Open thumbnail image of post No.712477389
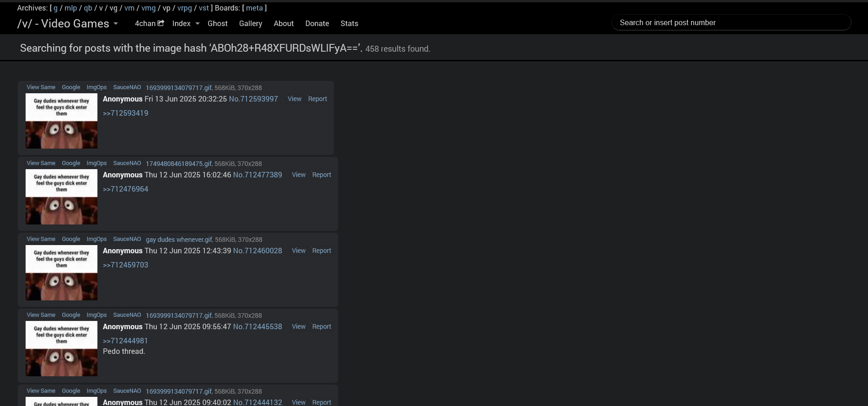Image resolution: width=868 pixels, height=406 pixels. pos(61,197)
